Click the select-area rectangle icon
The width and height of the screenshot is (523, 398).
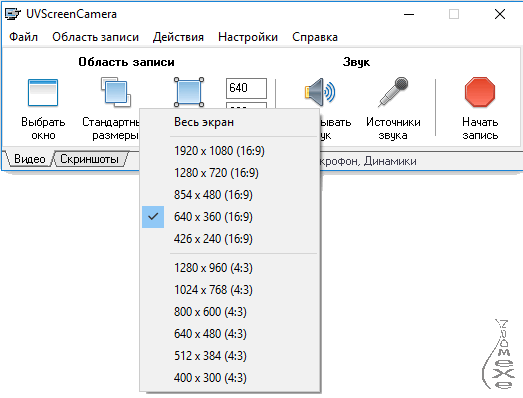coord(189,92)
